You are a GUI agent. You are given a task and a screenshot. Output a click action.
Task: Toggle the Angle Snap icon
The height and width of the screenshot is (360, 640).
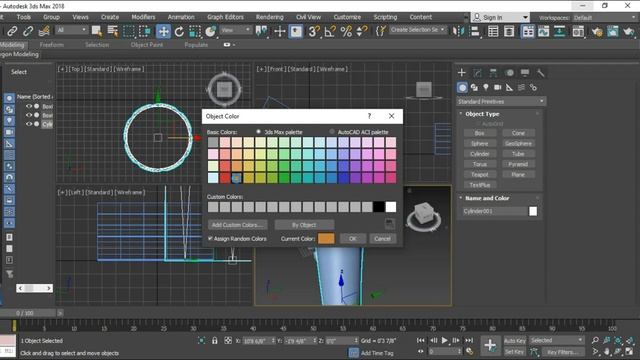pos(330,31)
